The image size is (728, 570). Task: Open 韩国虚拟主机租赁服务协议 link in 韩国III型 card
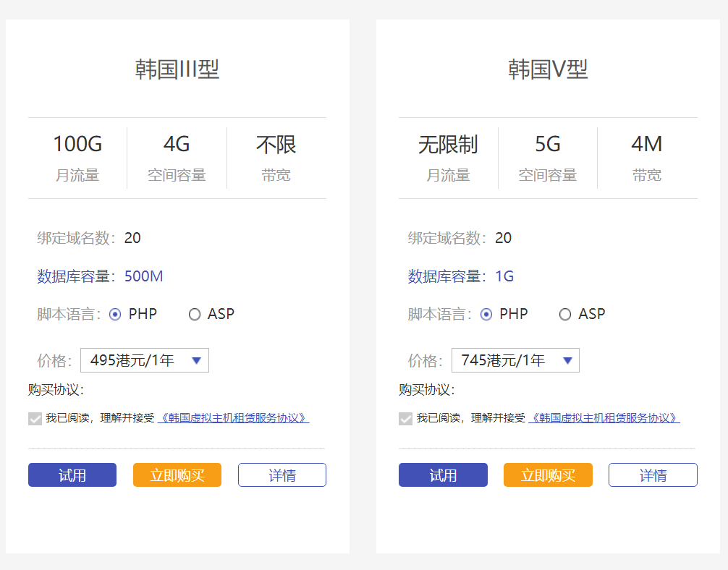click(233, 418)
